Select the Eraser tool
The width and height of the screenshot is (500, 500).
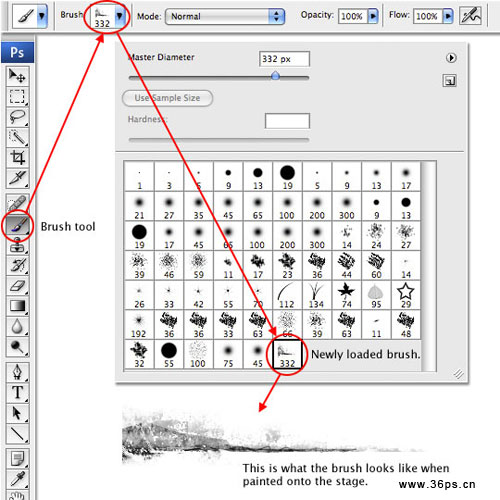tap(17, 286)
